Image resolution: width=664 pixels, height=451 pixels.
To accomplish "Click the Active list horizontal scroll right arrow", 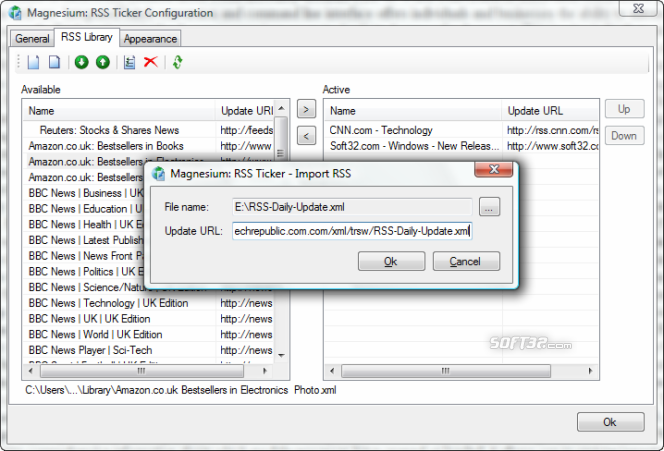I will [590, 371].
